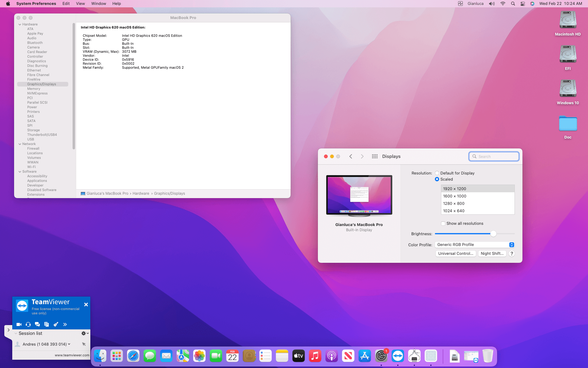Collapse Hardware section in System Information
588x368 pixels.
click(20, 25)
